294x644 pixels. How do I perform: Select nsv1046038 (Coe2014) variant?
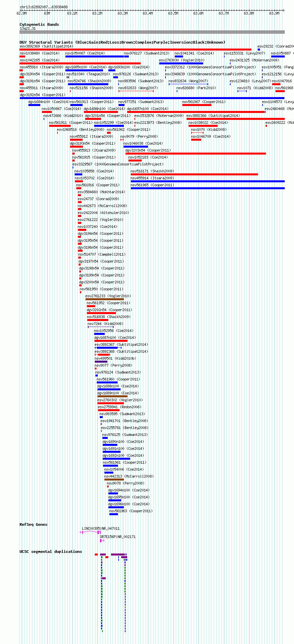pos(135,147)
